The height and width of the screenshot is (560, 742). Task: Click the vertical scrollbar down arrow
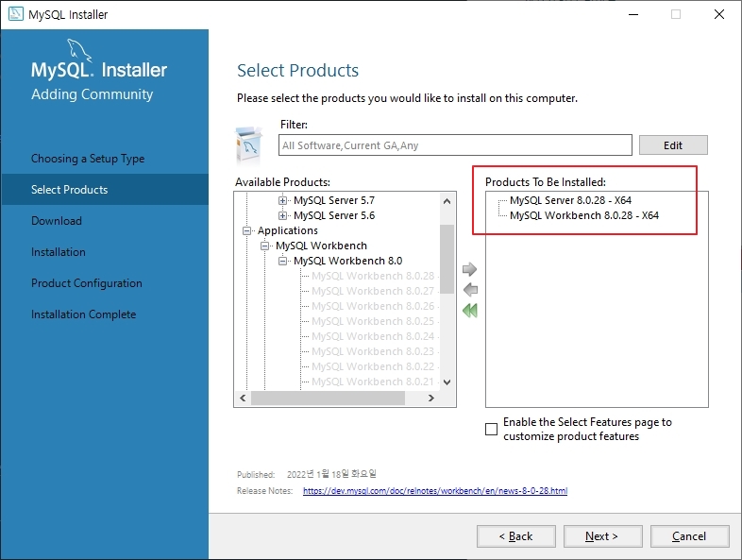pos(447,382)
